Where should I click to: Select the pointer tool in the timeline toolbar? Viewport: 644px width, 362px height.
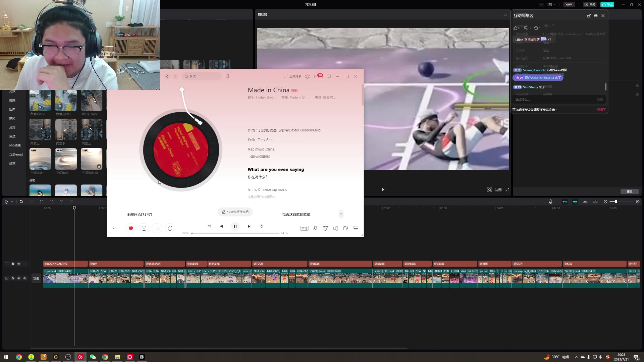[x=6, y=202]
